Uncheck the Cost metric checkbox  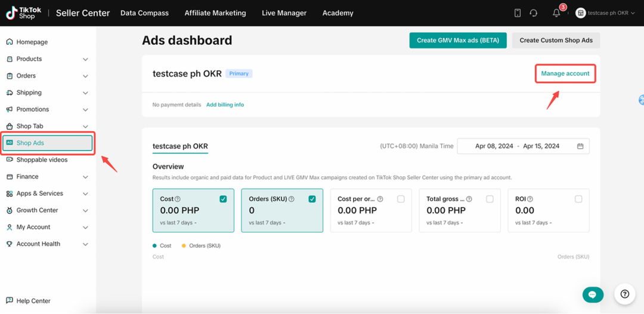click(223, 199)
